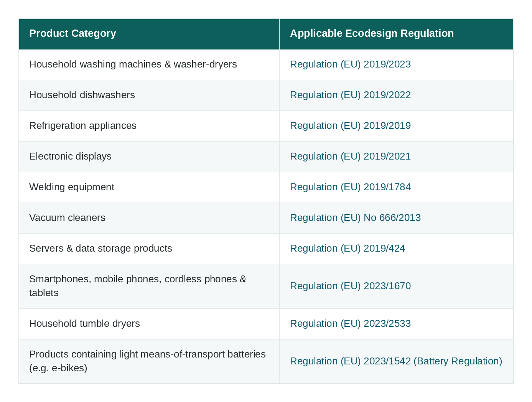Select the Refrigeration appliances cell

[149, 126]
